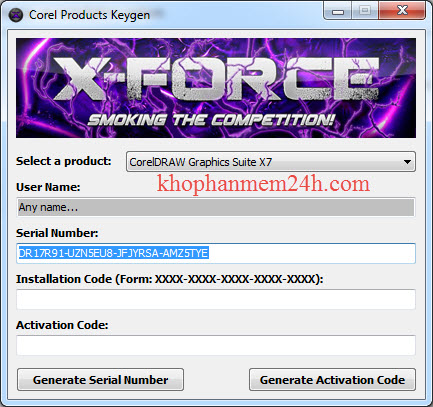Click the khophanmem24h.com watermark text

coord(263,184)
